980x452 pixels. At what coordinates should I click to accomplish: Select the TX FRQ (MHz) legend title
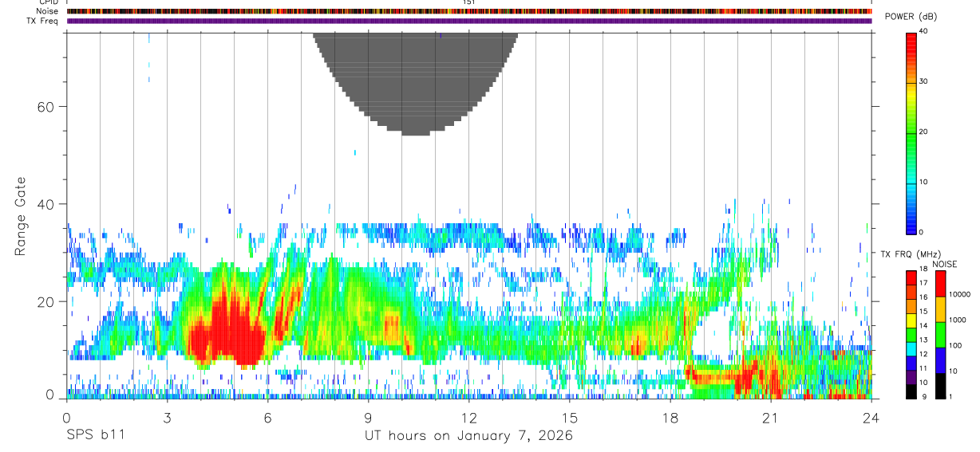[910, 254]
